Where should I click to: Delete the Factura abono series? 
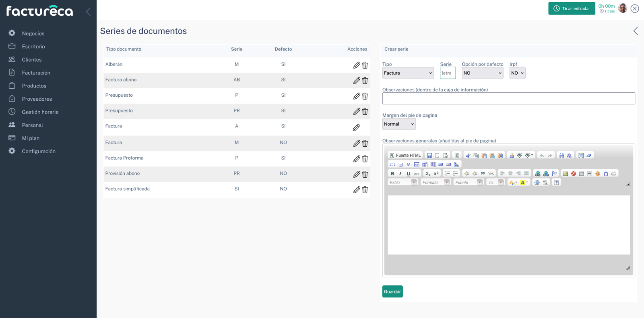(365, 81)
